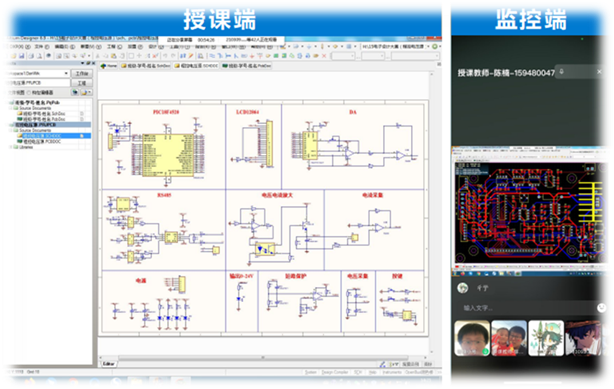The image size is (614, 389).
Task: Open the emoji picker in the chat input
Action: [601, 308]
